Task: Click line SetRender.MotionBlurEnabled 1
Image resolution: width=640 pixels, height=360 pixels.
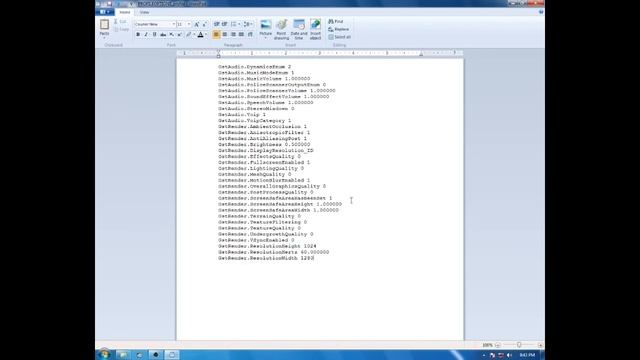Action: (264, 180)
